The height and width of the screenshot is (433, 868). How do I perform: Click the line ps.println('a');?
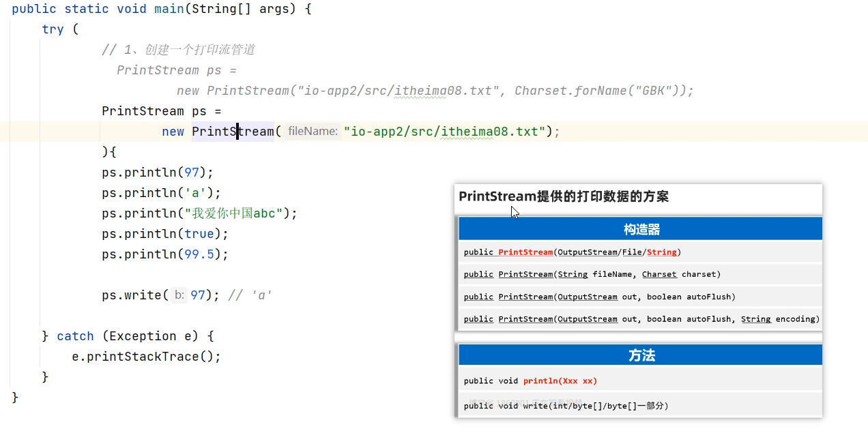[x=162, y=193]
